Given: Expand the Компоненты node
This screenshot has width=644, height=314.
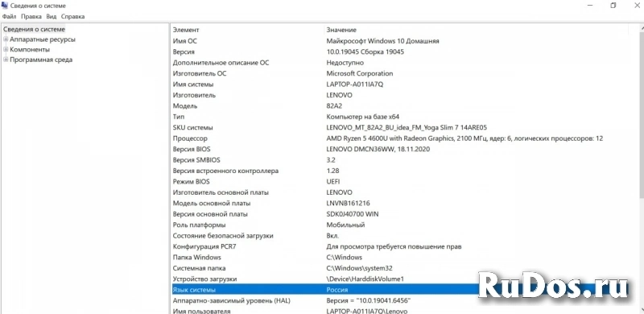Looking at the screenshot, I should click(6, 49).
